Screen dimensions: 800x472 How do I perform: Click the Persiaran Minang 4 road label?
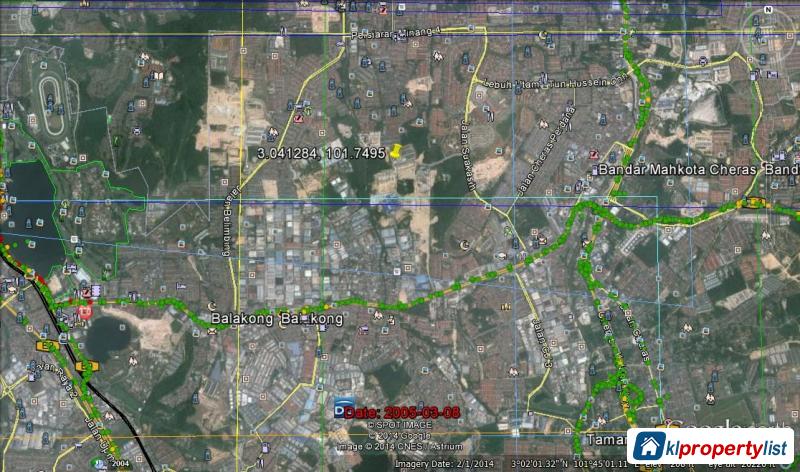coord(395,34)
